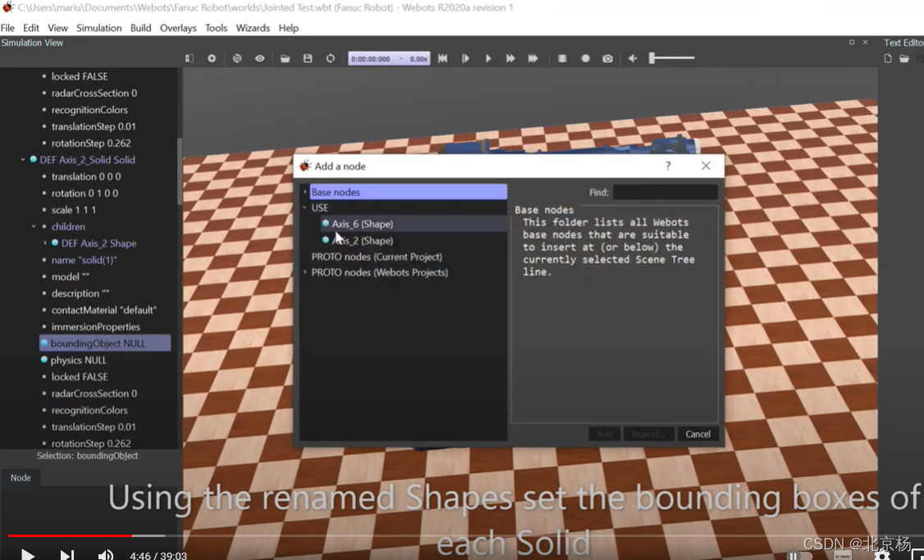Expand the DEF Axis_2 Shape node
The image size is (924, 560).
tap(45, 243)
